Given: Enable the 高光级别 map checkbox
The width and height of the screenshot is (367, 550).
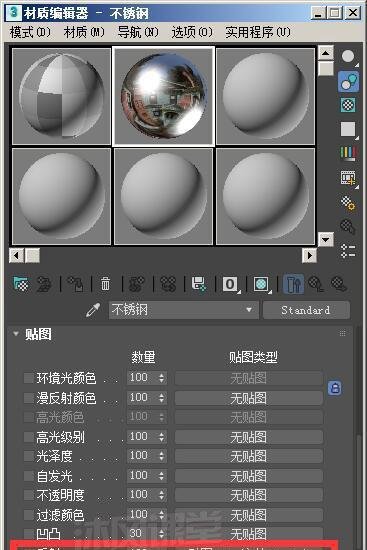Looking at the screenshot, I should [28, 437].
